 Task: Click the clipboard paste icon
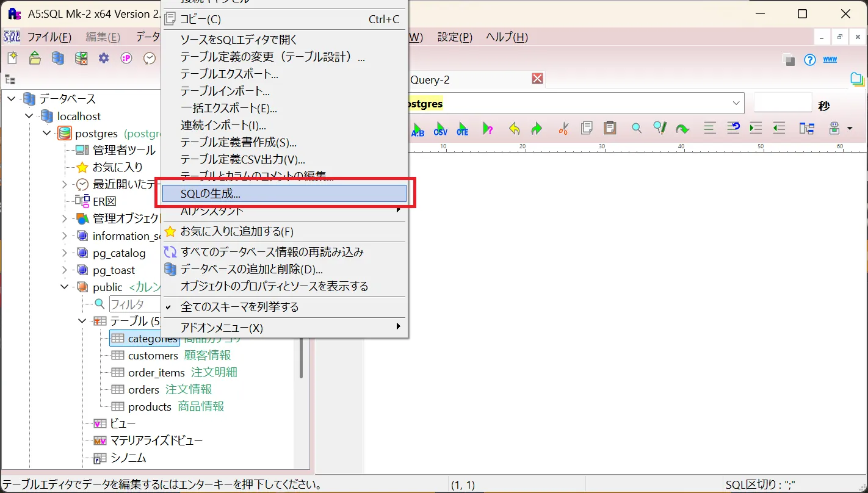(609, 128)
